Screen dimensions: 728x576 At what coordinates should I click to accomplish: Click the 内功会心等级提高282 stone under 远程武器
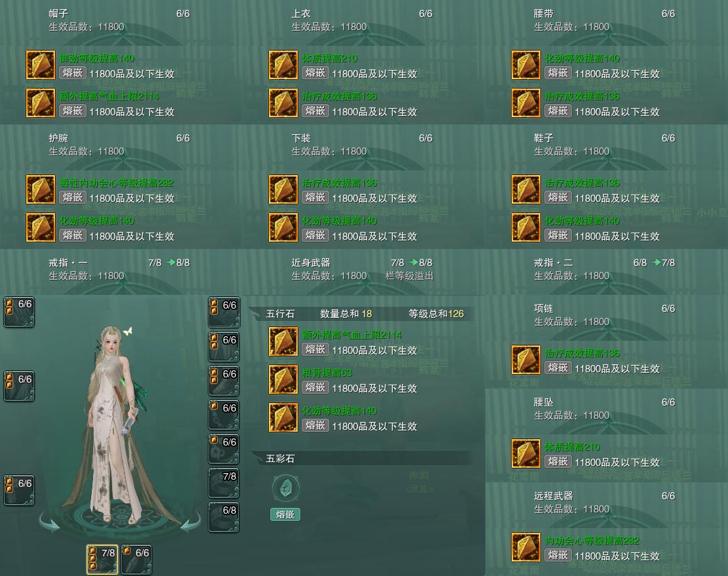pyautogui.click(x=526, y=547)
